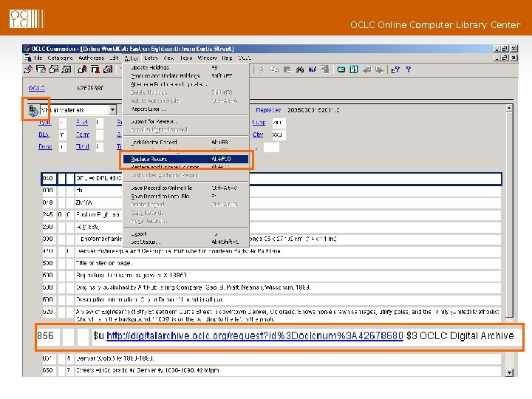The image size is (532, 399).
Task: Open the Edit menu
Action: coord(114,58)
